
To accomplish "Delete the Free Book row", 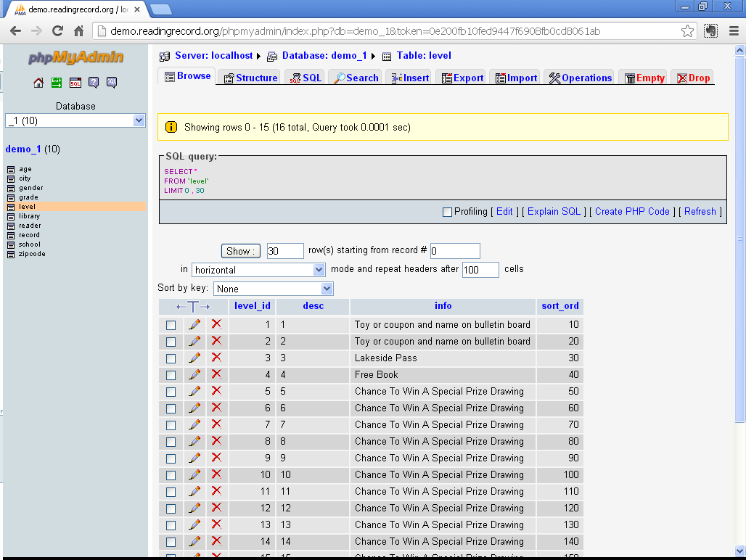I will pyautogui.click(x=216, y=374).
